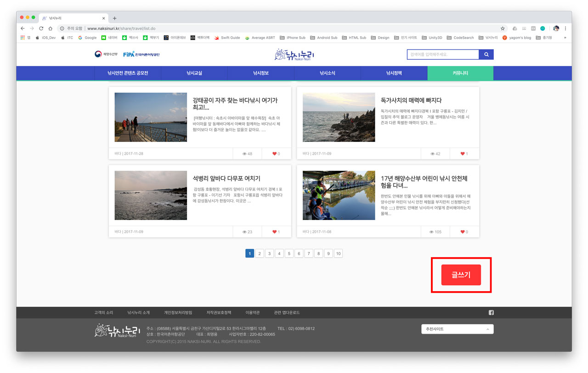588x373 pixels.
Task: Click the search magnifier icon
Action: point(486,54)
